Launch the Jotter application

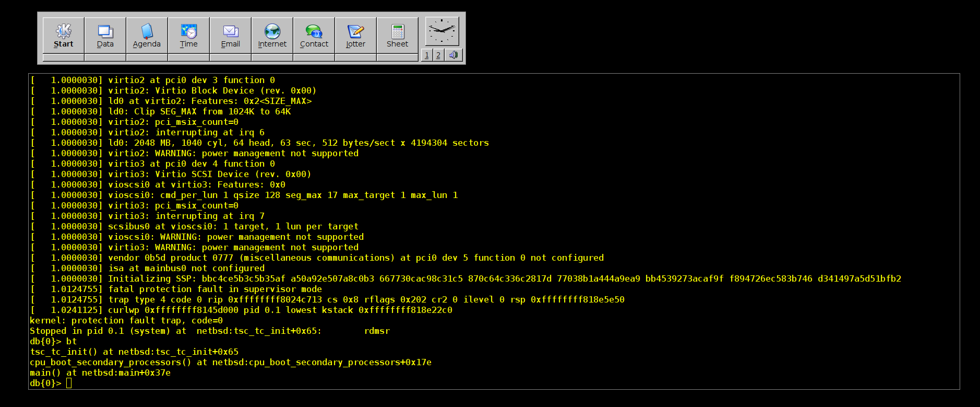[x=355, y=36]
